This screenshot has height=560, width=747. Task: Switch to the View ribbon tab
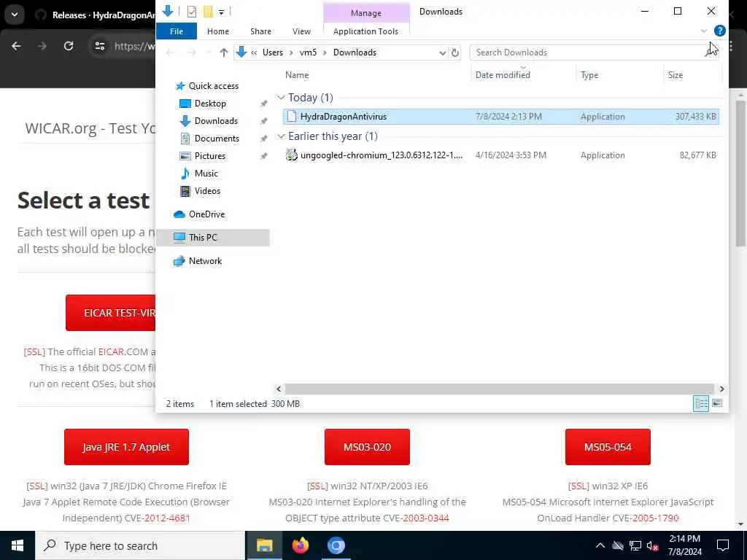click(301, 31)
